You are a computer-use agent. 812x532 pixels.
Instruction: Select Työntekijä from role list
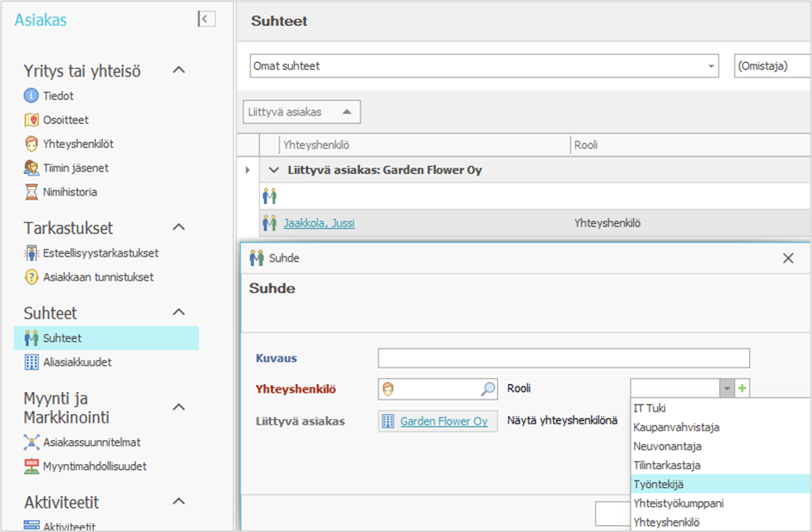coord(659,484)
